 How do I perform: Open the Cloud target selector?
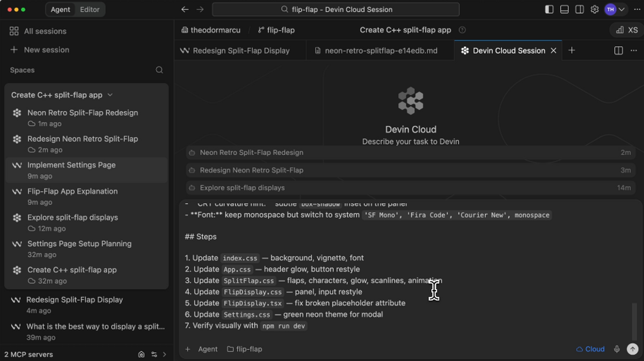pyautogui.click(x=590, y=349)
